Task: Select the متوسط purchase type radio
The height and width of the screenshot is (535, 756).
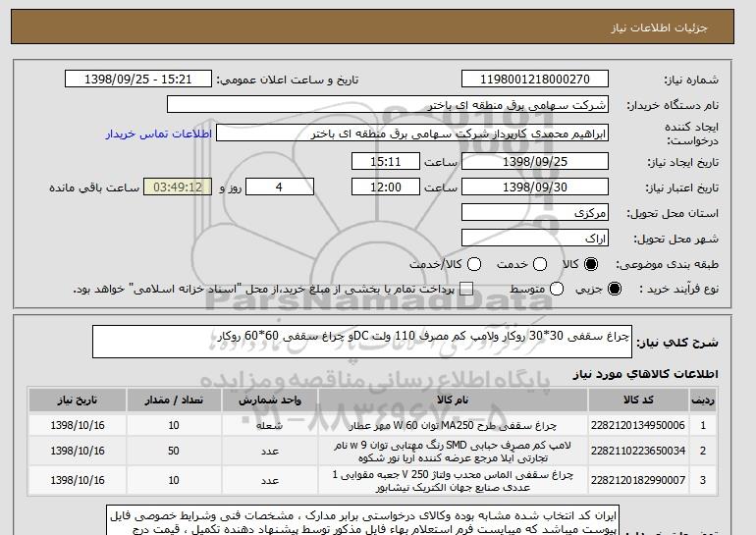Action: tap(557, 290)
